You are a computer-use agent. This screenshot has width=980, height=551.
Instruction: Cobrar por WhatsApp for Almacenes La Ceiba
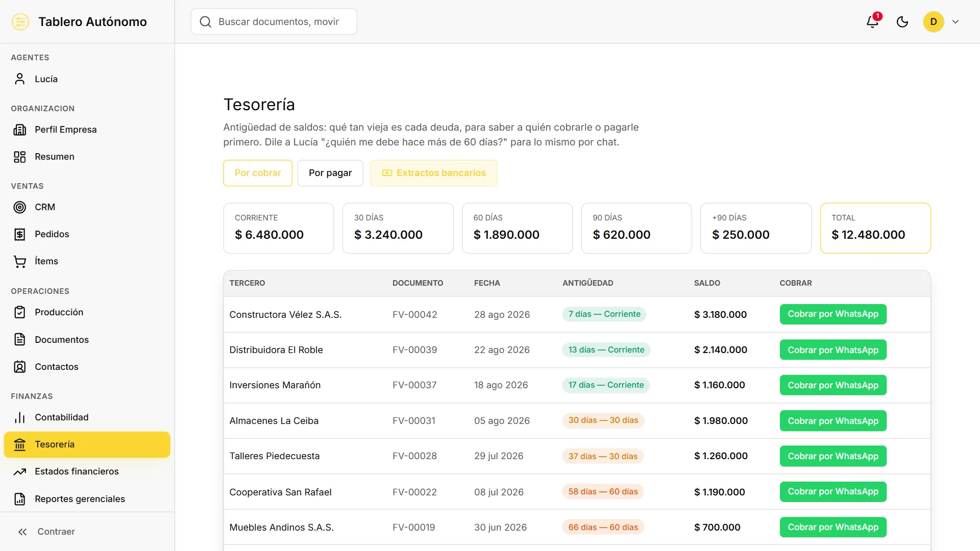833,421
